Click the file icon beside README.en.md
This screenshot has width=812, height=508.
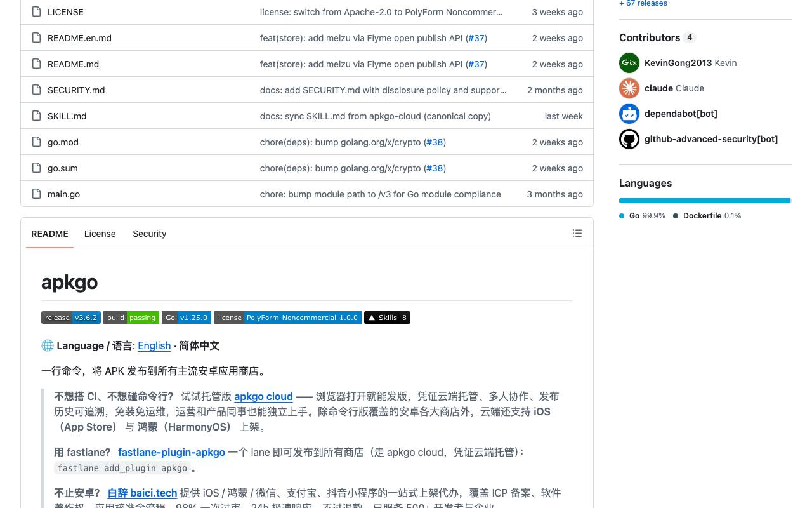pyautogui.click(x=36, y=38)
